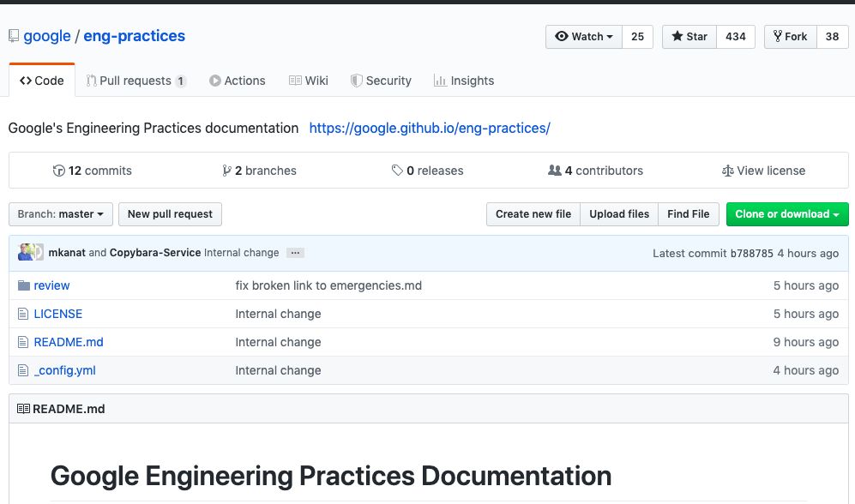Click the commits history icon
Image resolution: width=855 pixels, height=504 pixels.
(59, 171)
